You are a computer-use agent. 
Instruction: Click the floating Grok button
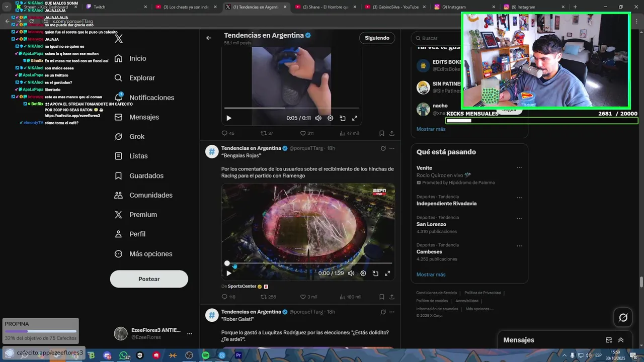[623, 317]
